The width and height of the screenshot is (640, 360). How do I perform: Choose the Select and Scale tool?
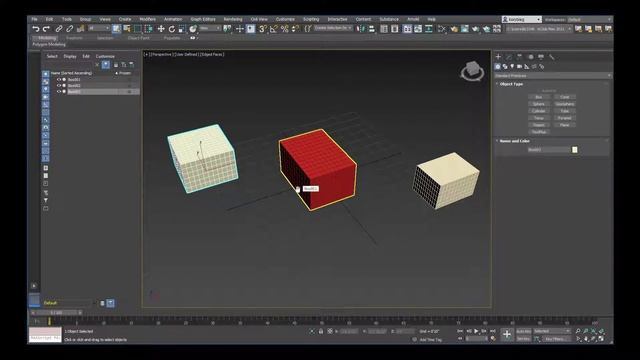coord(182,29)
